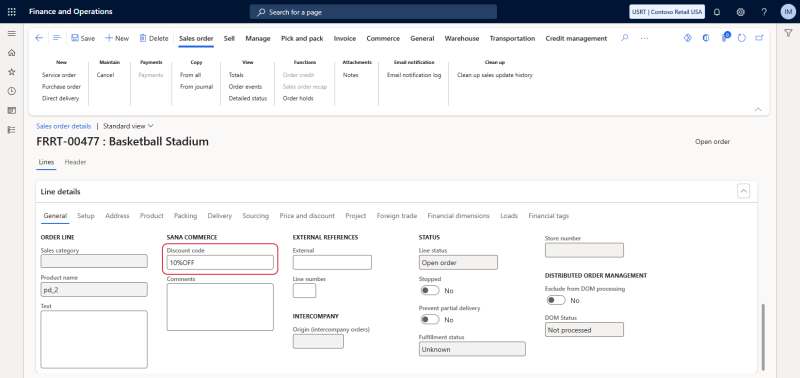The image size is (800, 378).
Task: Click the Home icon in sidebar
Action: [11, 53]
